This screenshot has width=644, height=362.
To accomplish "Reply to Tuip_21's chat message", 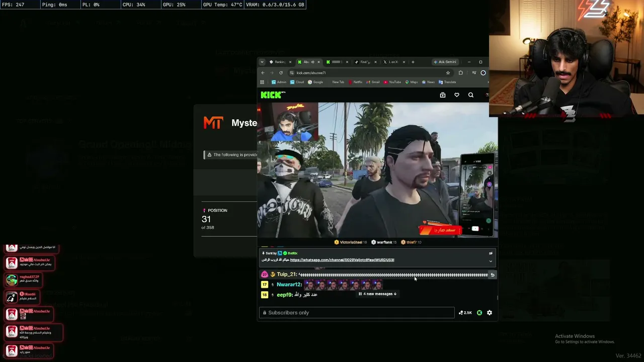I will click(493, 275).
